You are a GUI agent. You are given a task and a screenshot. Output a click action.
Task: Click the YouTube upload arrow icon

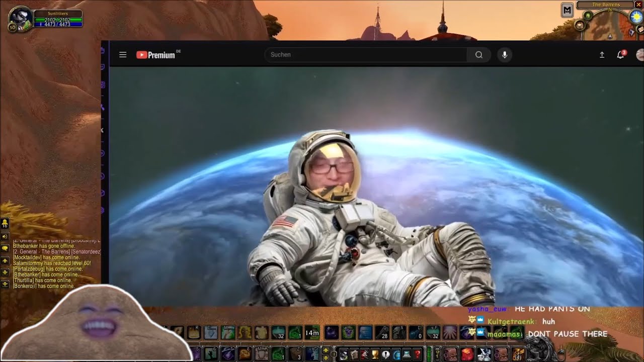(x=602, y=55)
